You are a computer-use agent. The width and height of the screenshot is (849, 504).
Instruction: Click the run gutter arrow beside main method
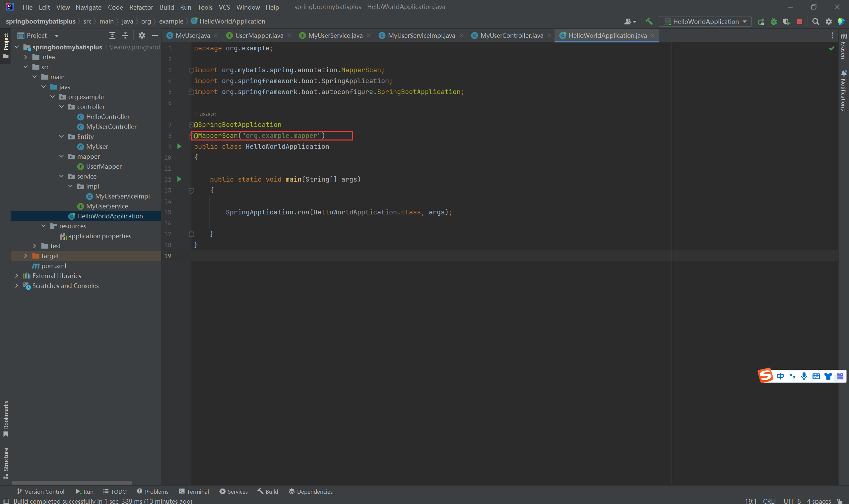(x=179, y=179)
